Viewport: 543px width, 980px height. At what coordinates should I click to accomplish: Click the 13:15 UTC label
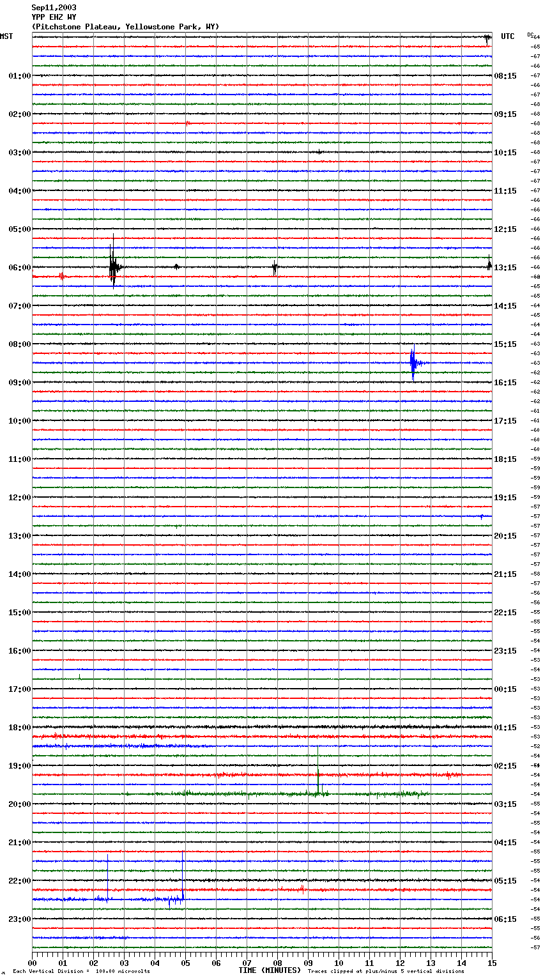[505, 268]
